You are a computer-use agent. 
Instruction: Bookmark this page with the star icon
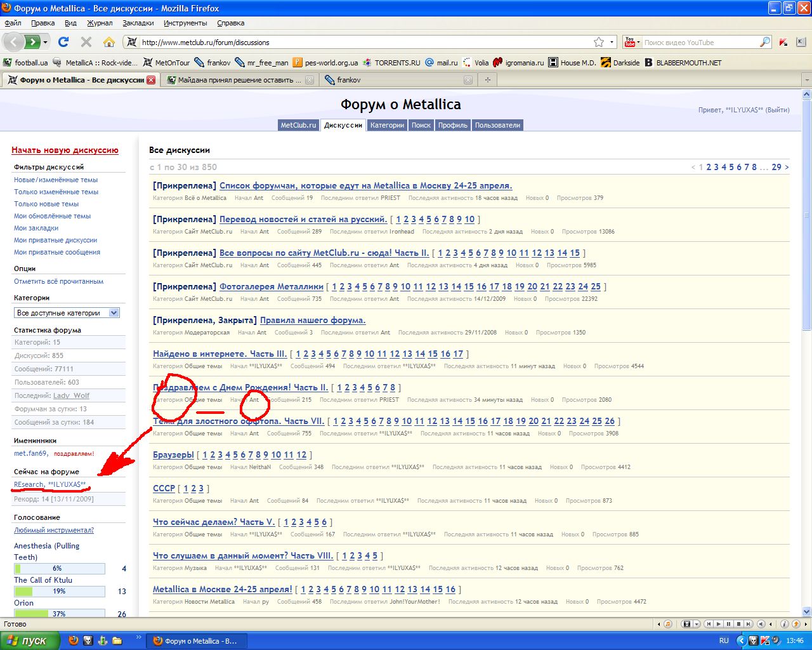(x=598, y=42)
